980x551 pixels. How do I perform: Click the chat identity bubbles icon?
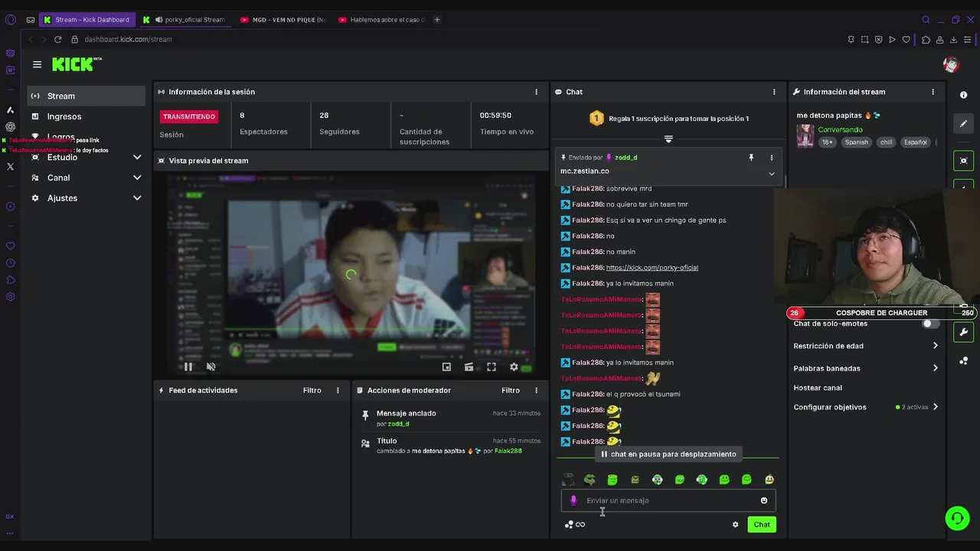[x=569, y=525]
